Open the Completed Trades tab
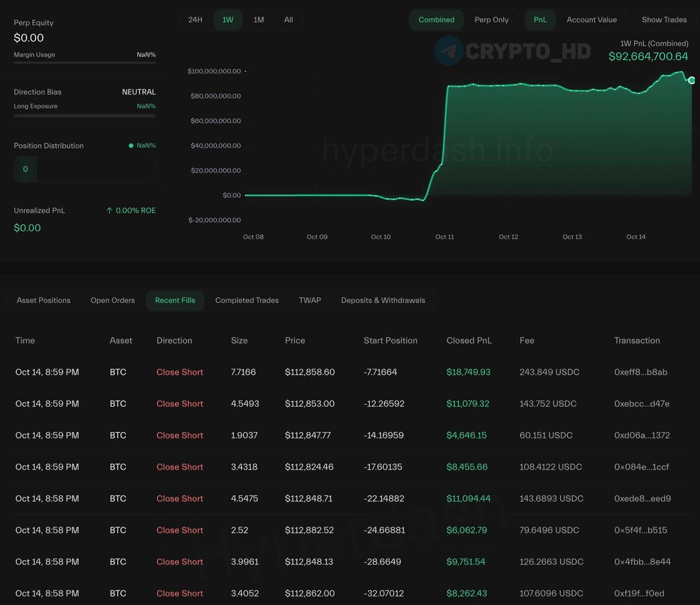 (x=247, y=300)
